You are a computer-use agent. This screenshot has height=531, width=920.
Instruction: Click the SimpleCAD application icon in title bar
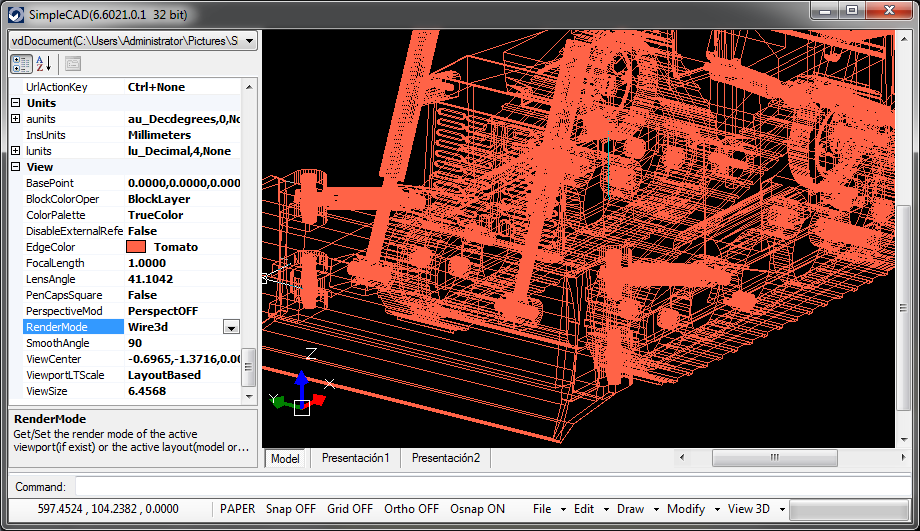coord(16,15)
